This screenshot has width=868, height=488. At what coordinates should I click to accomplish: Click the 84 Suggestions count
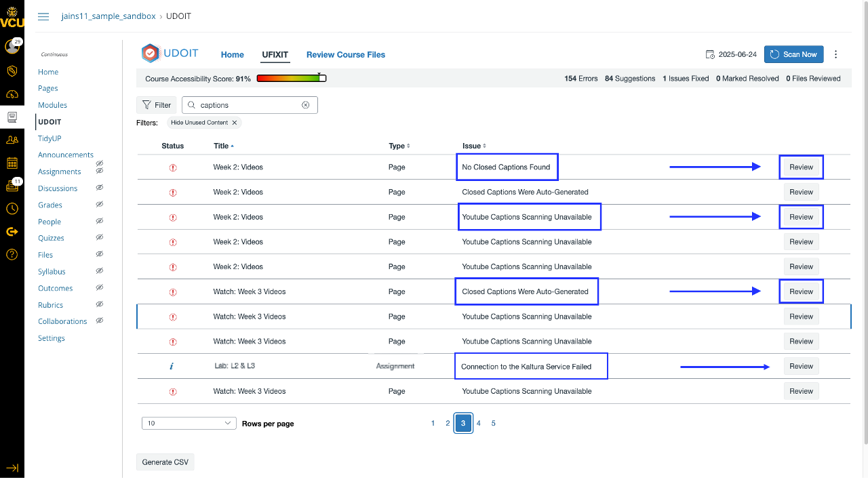click(630, 79)
